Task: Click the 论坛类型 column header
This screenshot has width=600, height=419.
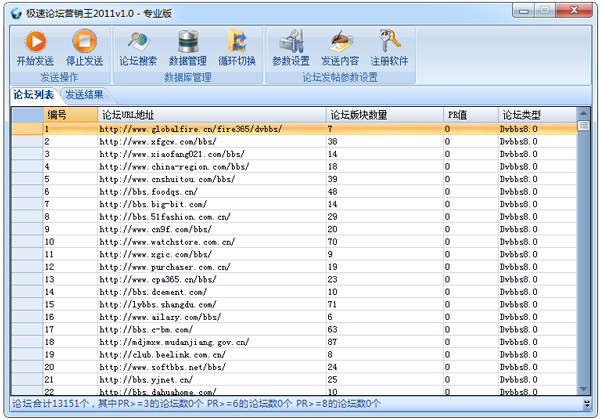Action: point(536,115)
